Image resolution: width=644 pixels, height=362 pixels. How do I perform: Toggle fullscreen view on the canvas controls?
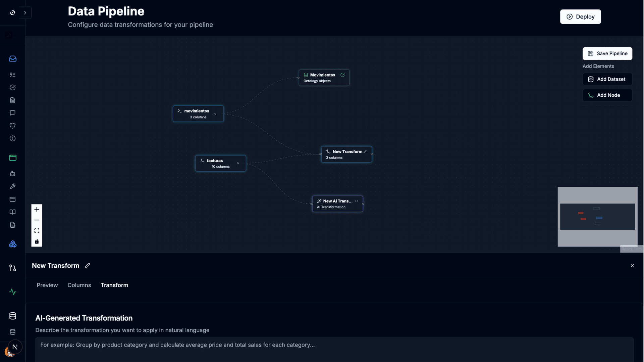[37, 231]
